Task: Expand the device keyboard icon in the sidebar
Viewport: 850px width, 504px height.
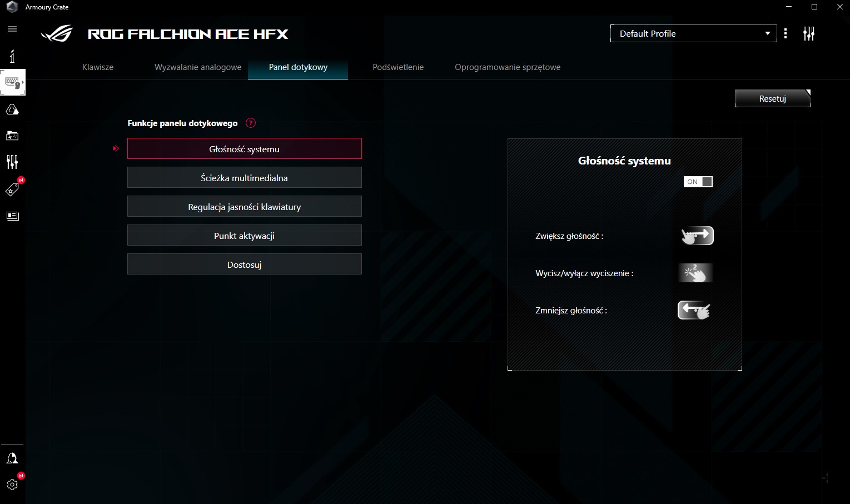Action: [13, 83]
